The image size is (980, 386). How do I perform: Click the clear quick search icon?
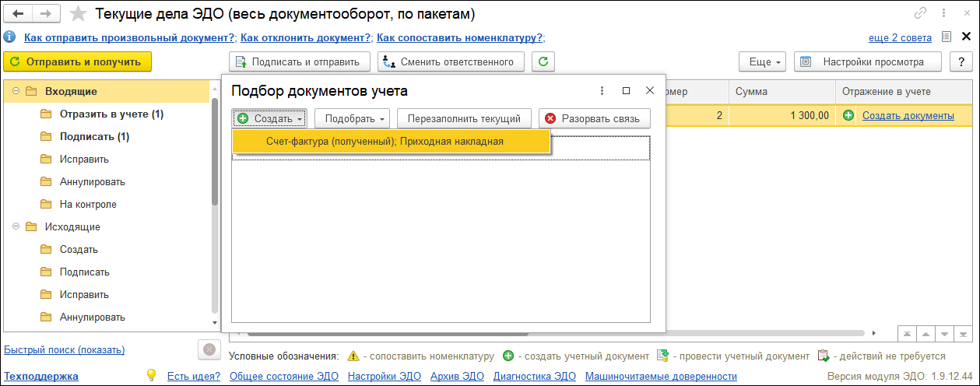209,350
